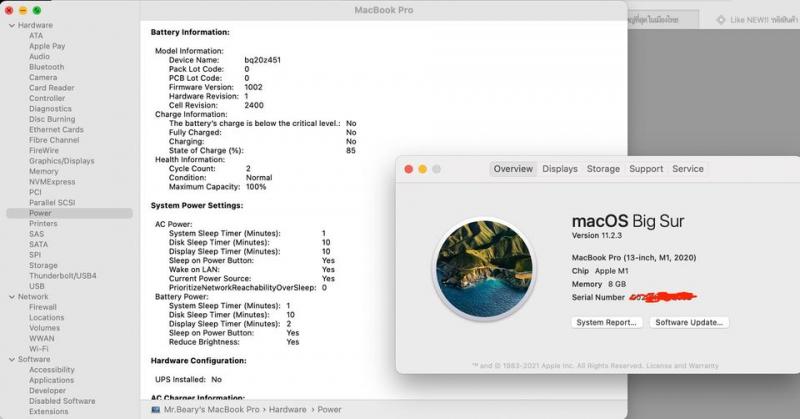Select USB in sidebar

(x=37, y=286)
